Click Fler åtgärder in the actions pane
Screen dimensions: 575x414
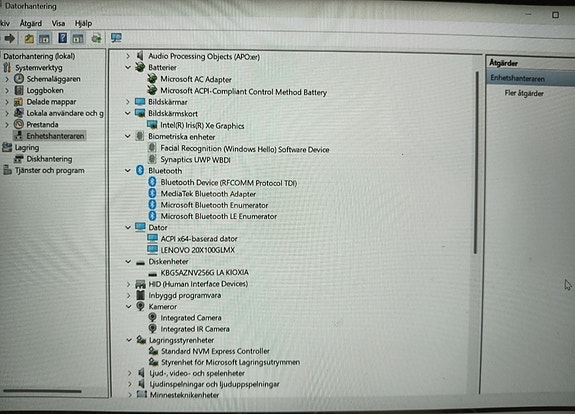pos(524,93)
